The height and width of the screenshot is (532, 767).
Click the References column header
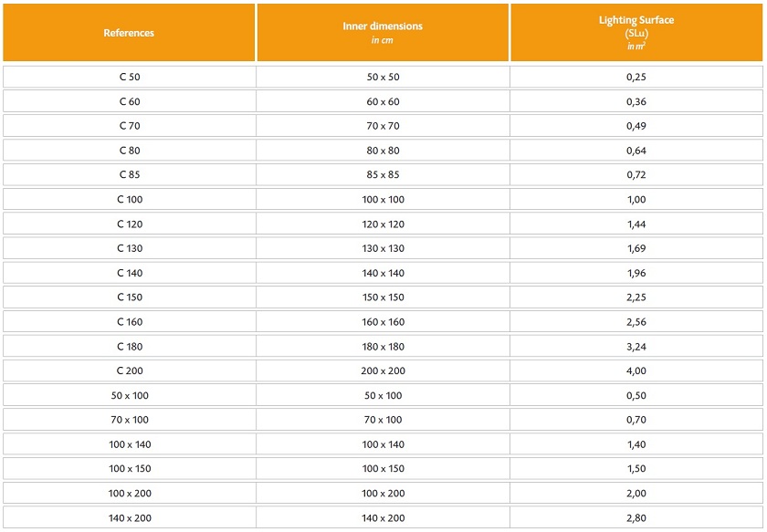[129, 33]
